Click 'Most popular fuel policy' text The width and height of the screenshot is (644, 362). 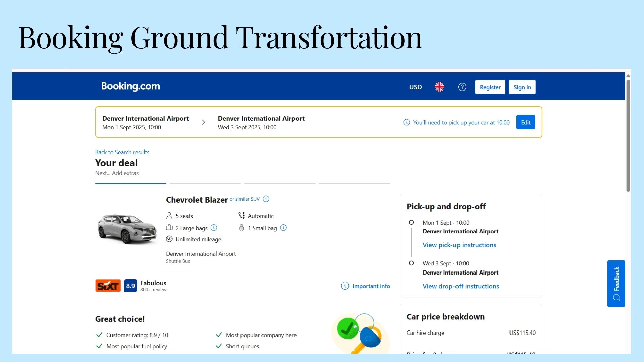tap(137, 346)
